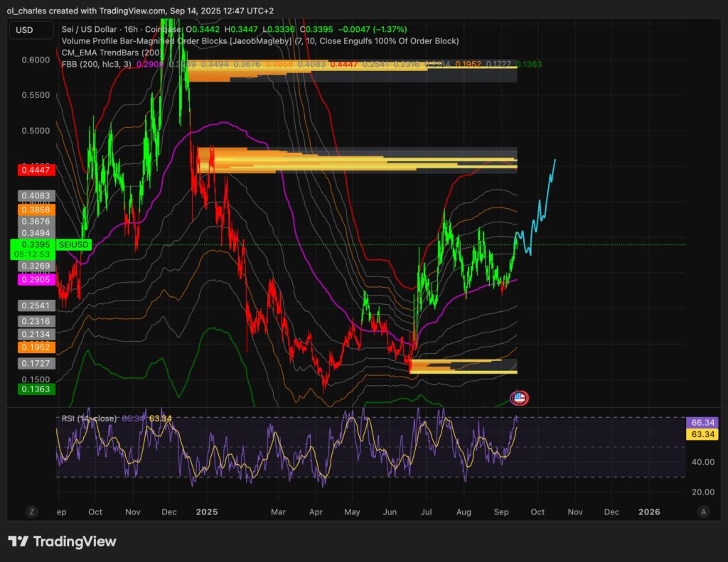Click the orange 0.1952 price label

[x=33, y=348]
